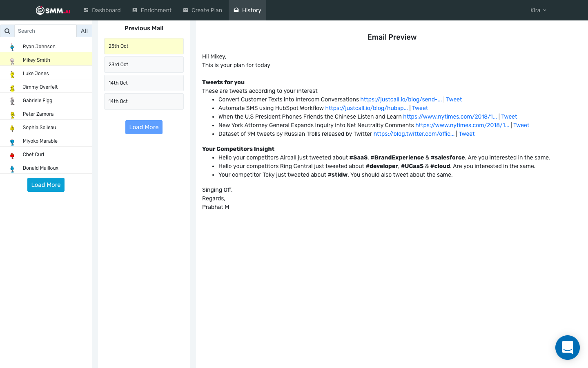Open nytimes link for U.S President item
The image size is (588, 368).
[450, 117]
